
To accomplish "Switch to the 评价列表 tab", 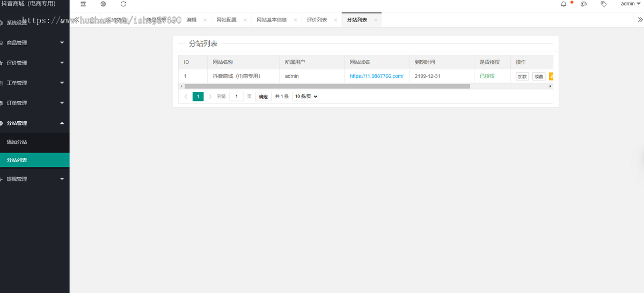I will [317, 20].
